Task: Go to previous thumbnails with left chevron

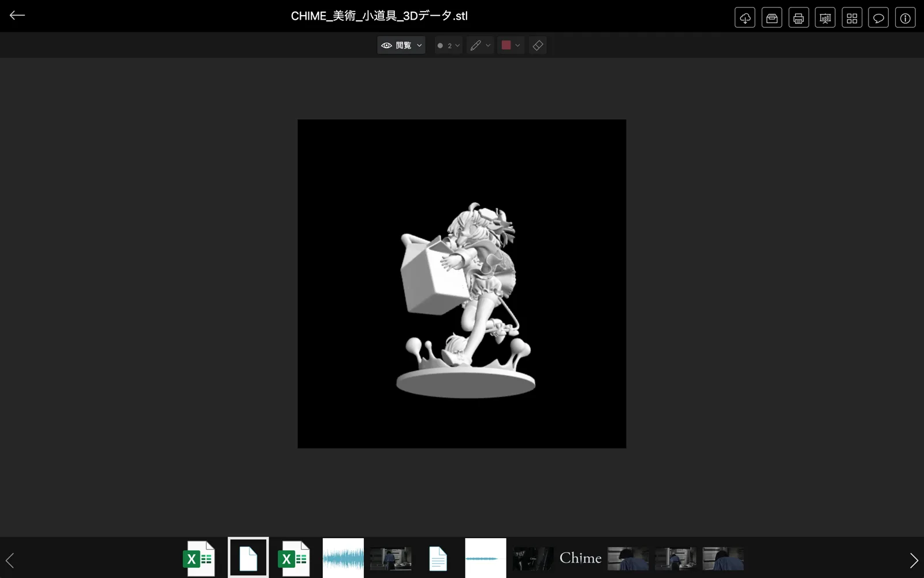Action: 10,560
